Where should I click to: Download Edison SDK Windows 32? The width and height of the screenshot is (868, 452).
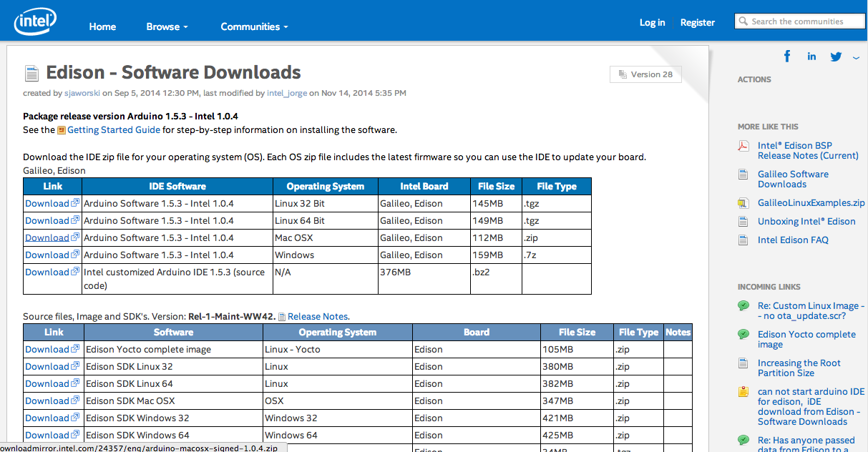[x=47, y=418]
